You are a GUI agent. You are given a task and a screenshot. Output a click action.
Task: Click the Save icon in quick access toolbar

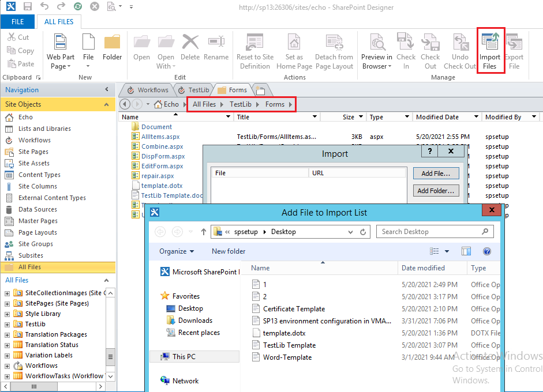[27, 6]
